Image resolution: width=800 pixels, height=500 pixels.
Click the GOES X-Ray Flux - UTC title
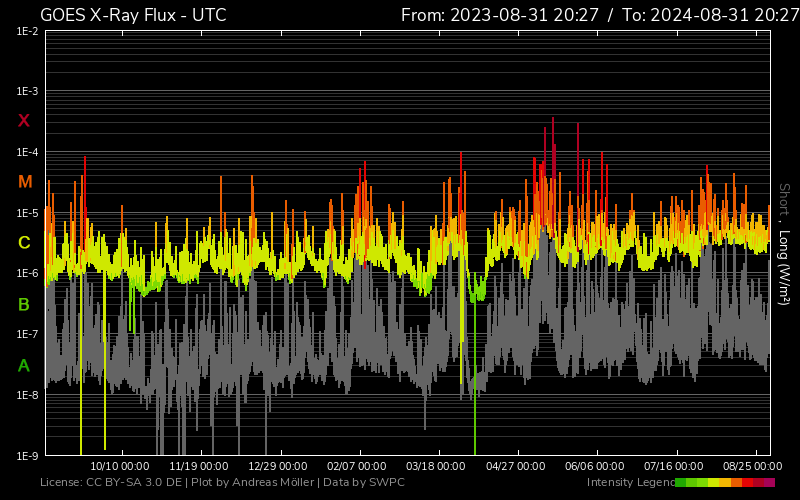click(133, 15)
